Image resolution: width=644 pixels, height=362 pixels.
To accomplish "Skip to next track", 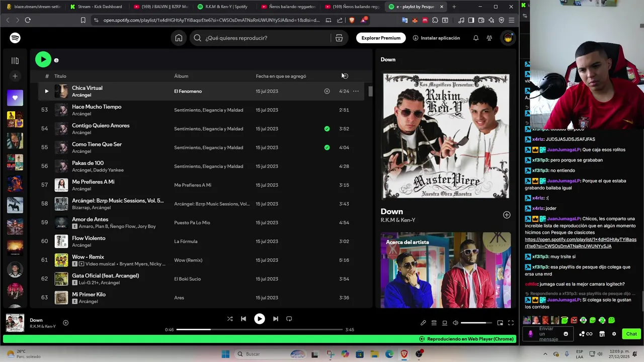I will point(276,319).
